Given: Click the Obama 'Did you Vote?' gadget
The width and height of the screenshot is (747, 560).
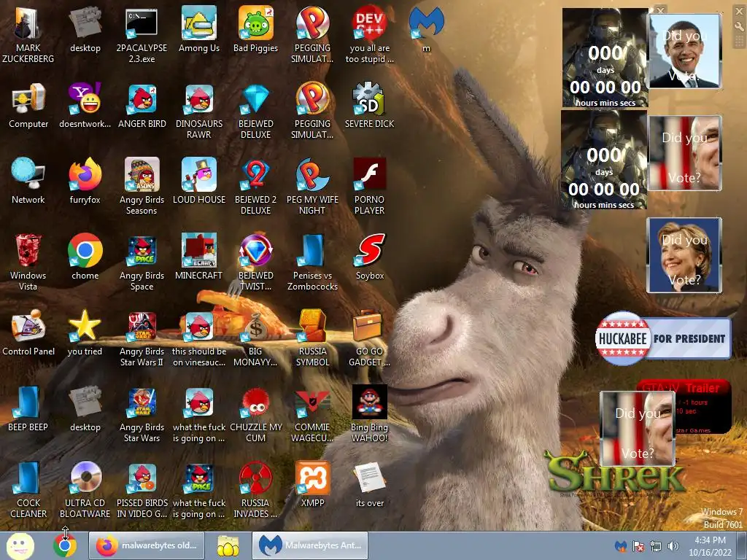Looking at the screenshot, I should coord(684,51).
